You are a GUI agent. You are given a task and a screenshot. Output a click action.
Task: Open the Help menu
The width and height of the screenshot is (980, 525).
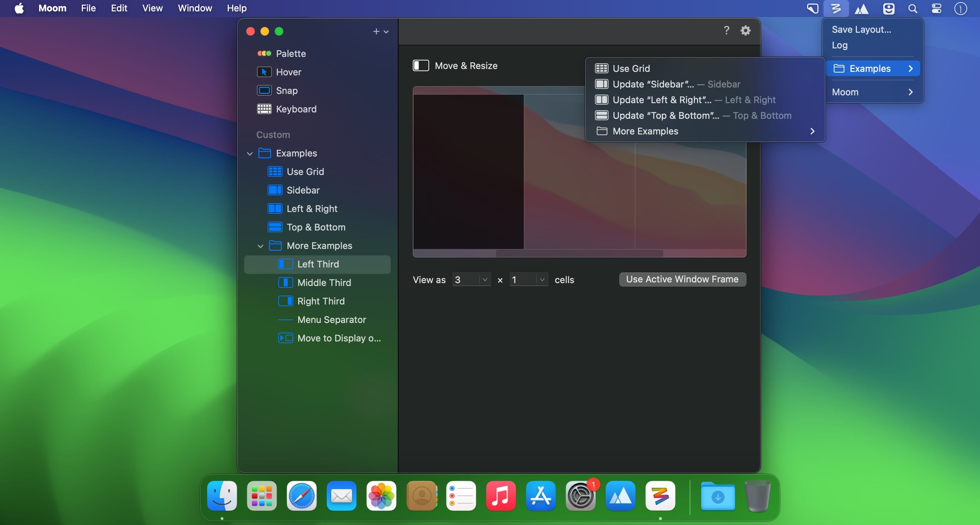tap(237, 9)
